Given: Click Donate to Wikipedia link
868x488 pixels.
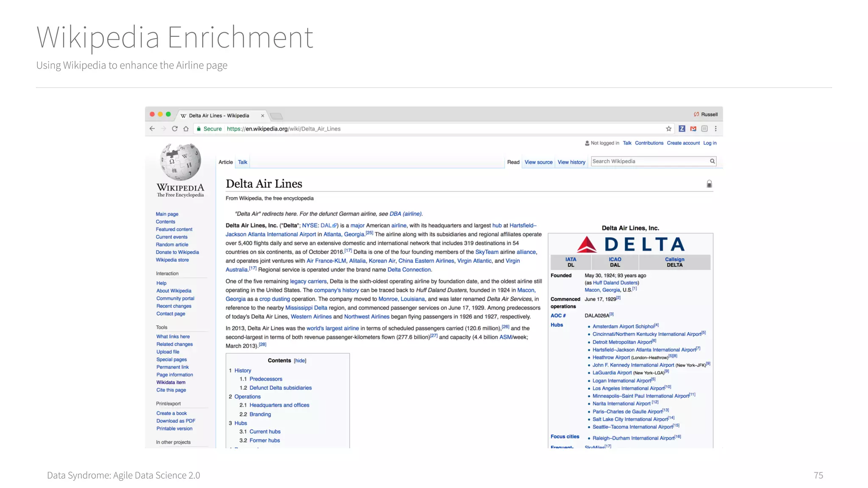Looking at the screenshot, I should pos(177,252).
